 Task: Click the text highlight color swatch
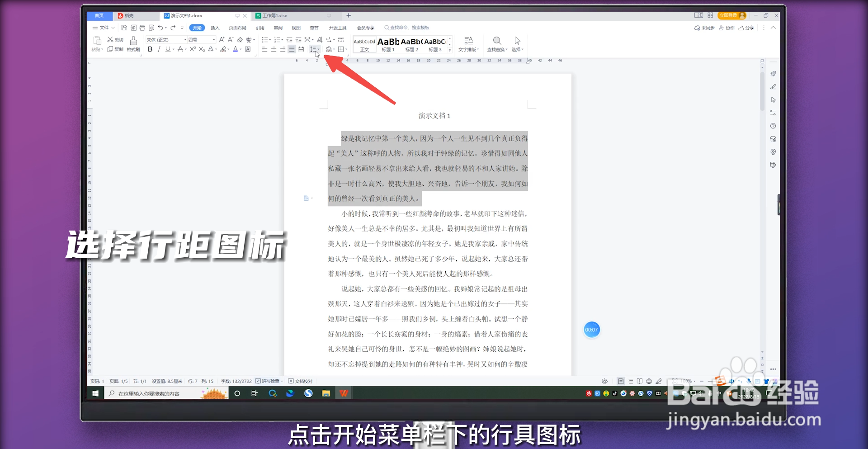223,49
